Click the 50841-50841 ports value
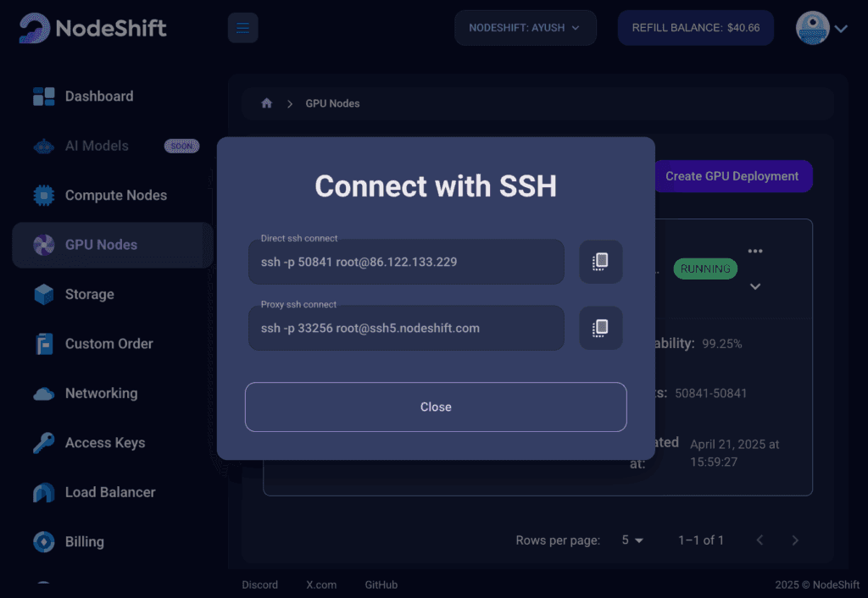 711,393
